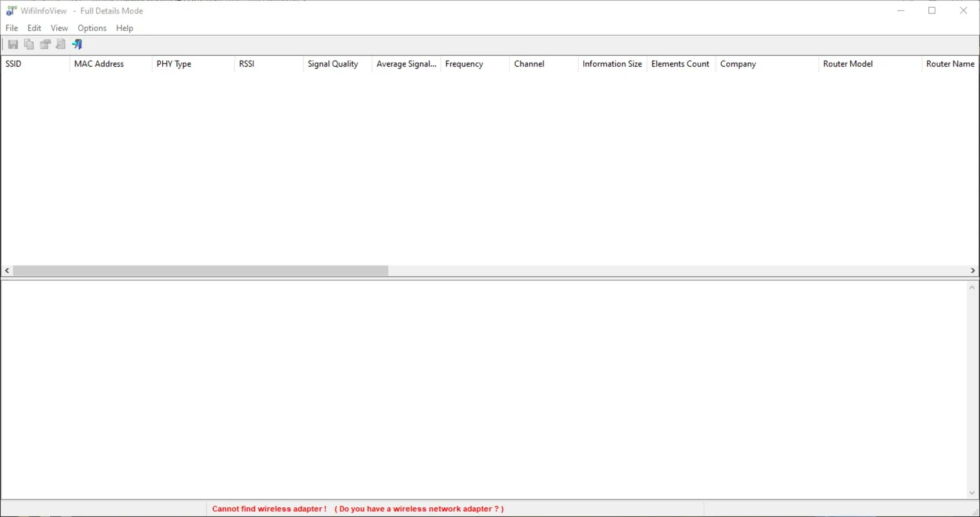Close the WifiInfoView window
The width and height of the screenshot is (980, 517).
click(963, 10)
